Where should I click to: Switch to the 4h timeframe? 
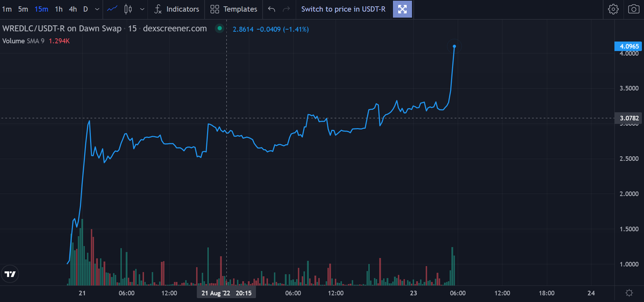[x=73, y=9]
